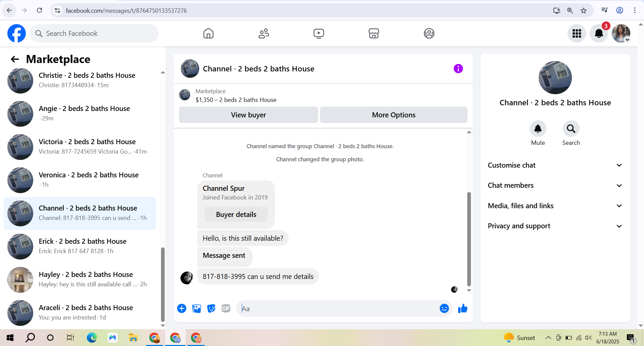Viewport: 644px width, 346px height.
Task: Open More Options for the listing
Action: pyautogui.click(x=394, y=115)
